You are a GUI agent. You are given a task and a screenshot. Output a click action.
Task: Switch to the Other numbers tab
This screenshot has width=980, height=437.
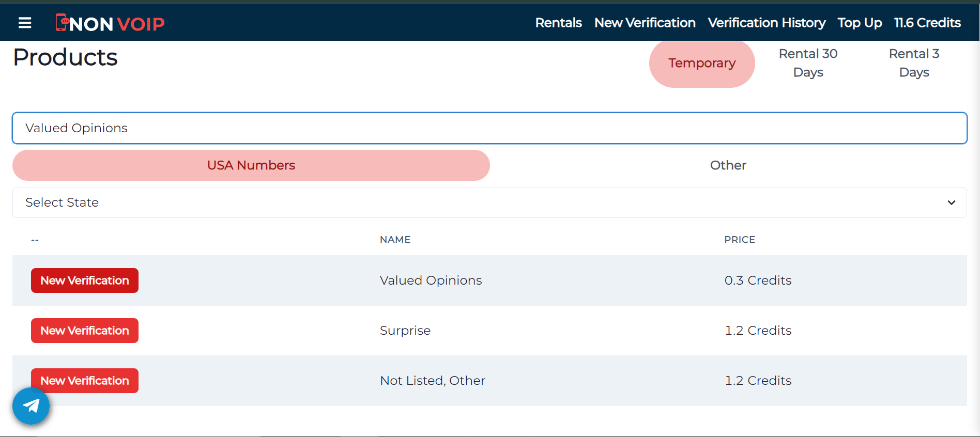728,165
